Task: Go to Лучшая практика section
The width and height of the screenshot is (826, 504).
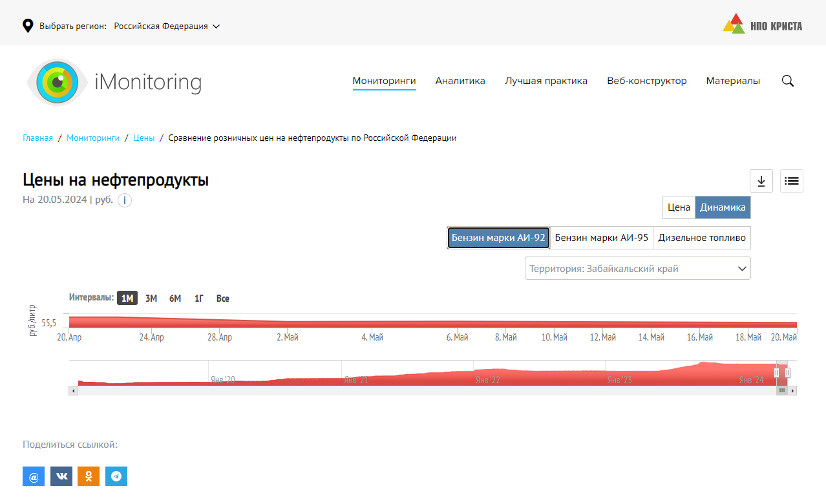Action: [x=545, y=81]
